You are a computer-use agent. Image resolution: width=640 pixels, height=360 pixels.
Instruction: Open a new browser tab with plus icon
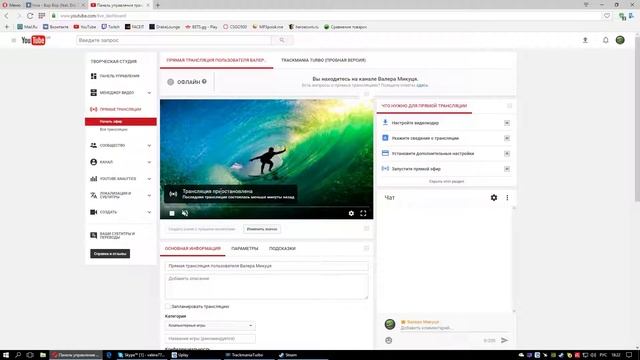point(158,5)
